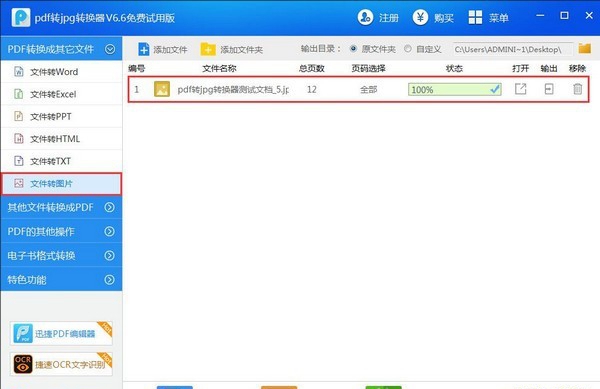Expand the 电子书格式转换 section

[109, 256]
